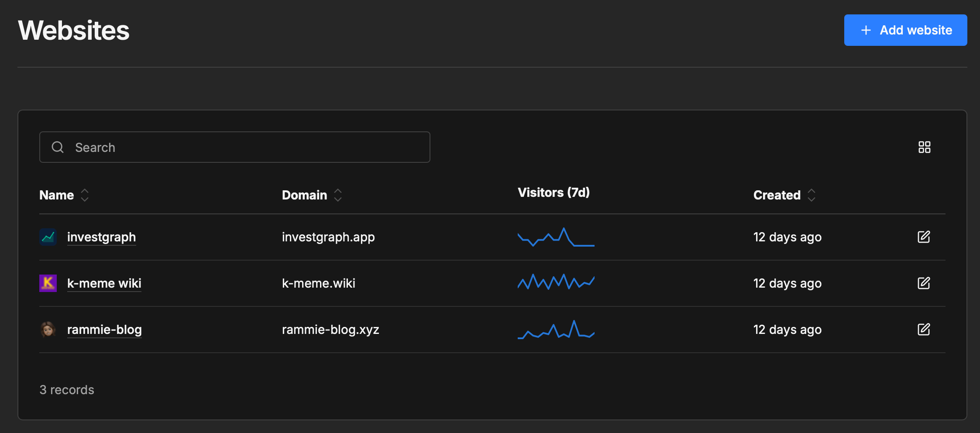Click the investgraph visitors sparkline
The width and height of the screenshot is (980, 433).
tap(556, 237)
